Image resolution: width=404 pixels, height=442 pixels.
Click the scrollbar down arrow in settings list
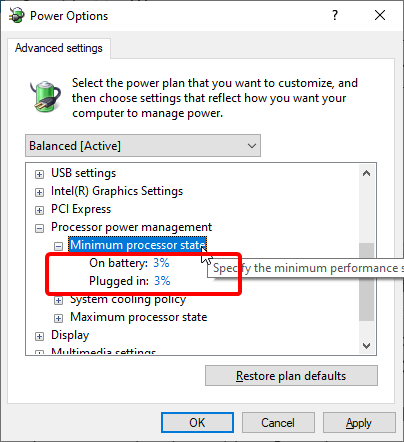click(x=367, y=346)
